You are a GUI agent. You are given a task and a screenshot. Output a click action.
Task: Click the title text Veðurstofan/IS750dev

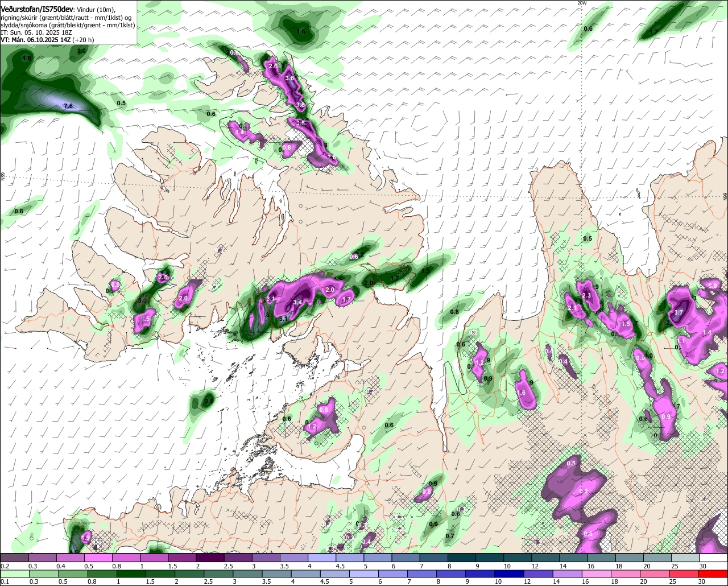pyautogui.click(x=37, y=10)
